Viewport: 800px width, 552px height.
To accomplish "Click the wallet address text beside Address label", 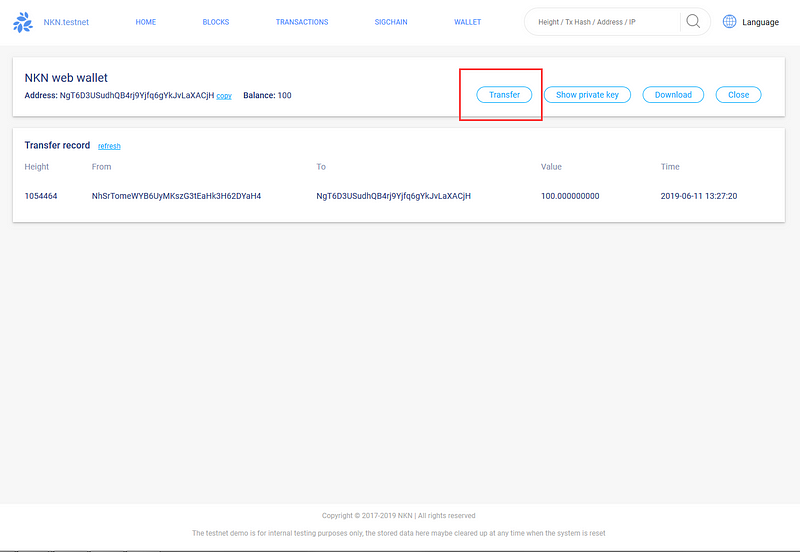I will [137, 95].
